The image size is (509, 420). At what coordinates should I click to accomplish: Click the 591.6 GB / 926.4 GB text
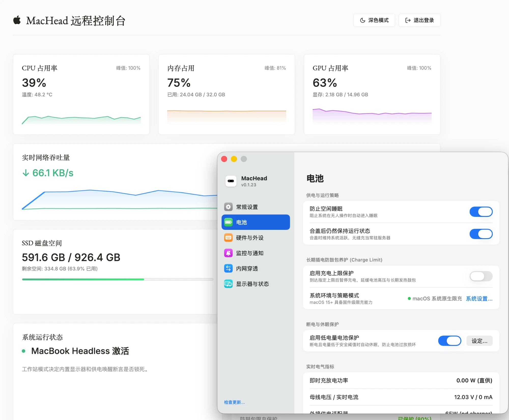[x=71, y=257]
